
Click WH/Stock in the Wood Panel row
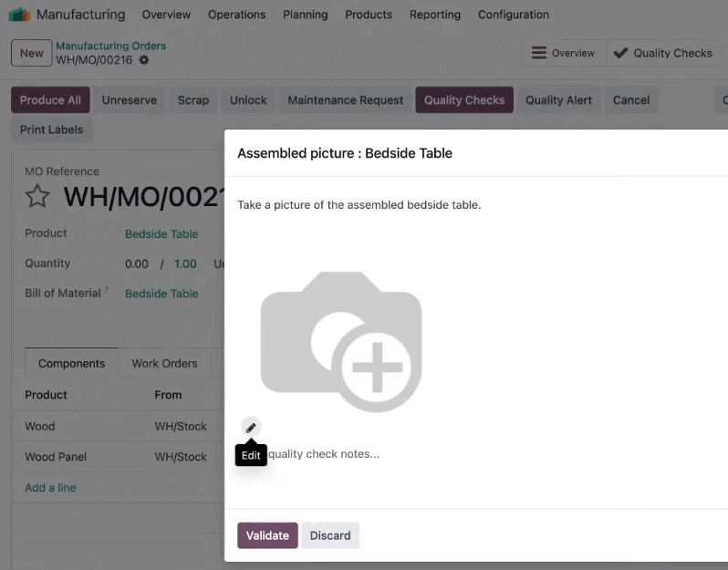tap(181, 457)
